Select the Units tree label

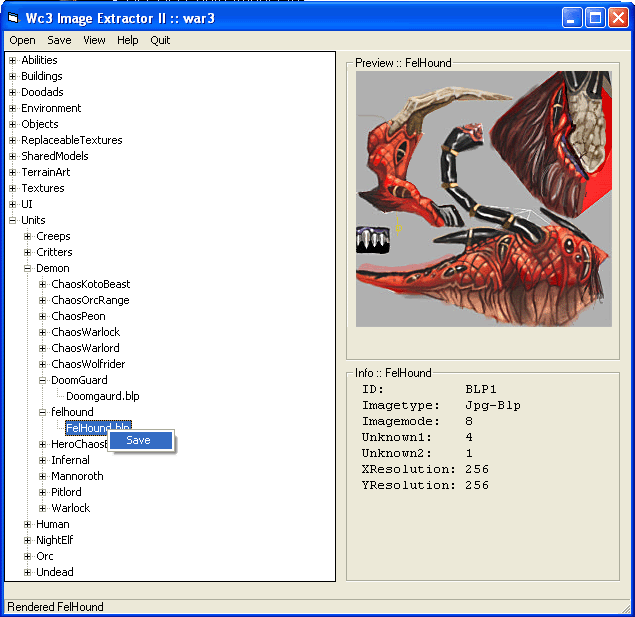click(x=33, y=220)
